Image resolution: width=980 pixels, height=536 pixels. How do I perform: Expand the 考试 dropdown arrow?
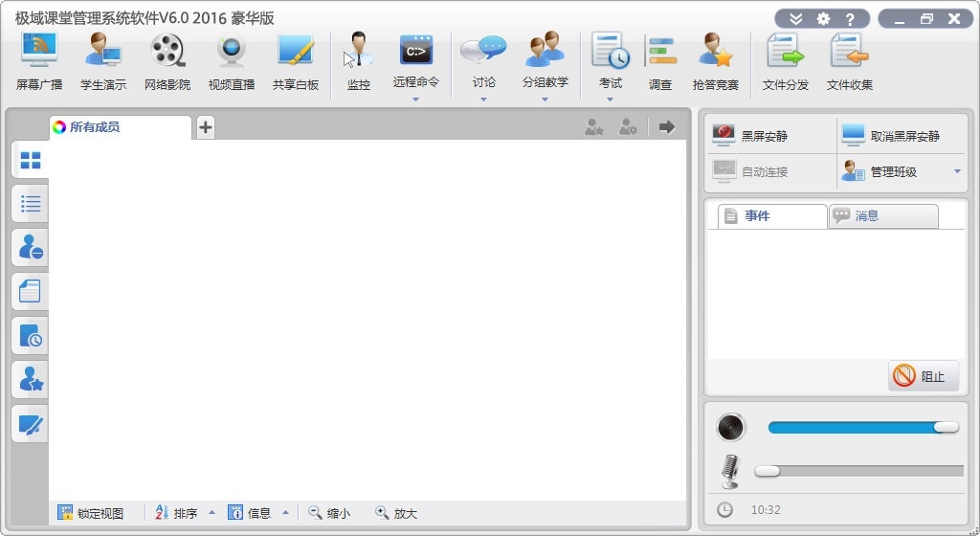click(610, 99)
